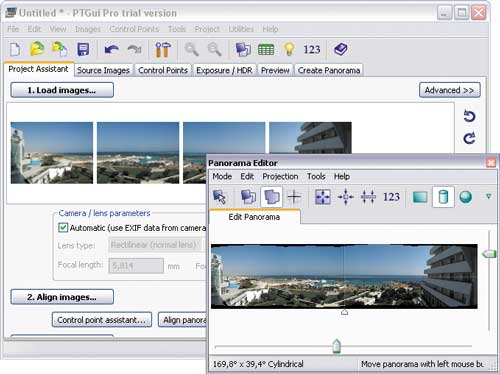The height and width of the screenshot is (374, 500).
Task: Click the straighten panorama icon with dotted line
Action: 368,197
